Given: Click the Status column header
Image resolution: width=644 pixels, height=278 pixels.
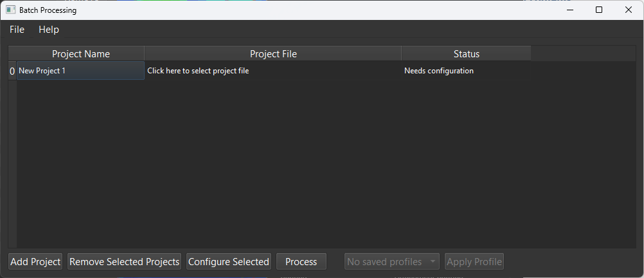Looking at the screenshot, I should coord(466,54).
